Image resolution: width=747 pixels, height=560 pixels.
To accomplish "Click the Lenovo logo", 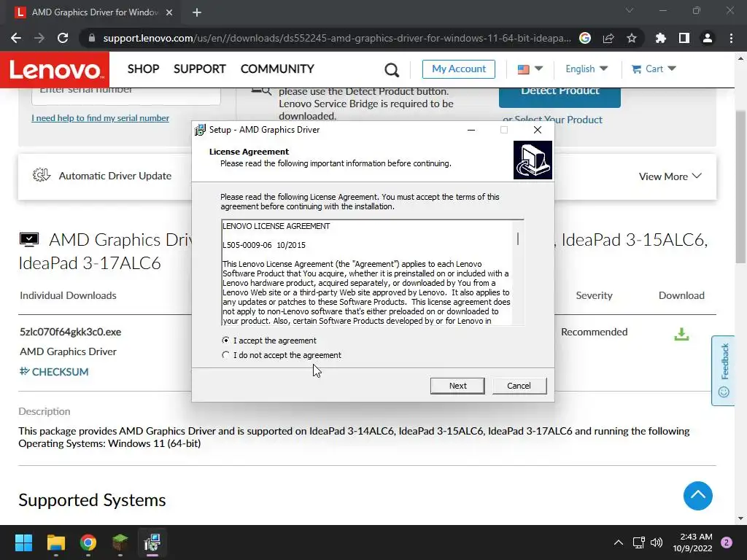I will (54, 69).
